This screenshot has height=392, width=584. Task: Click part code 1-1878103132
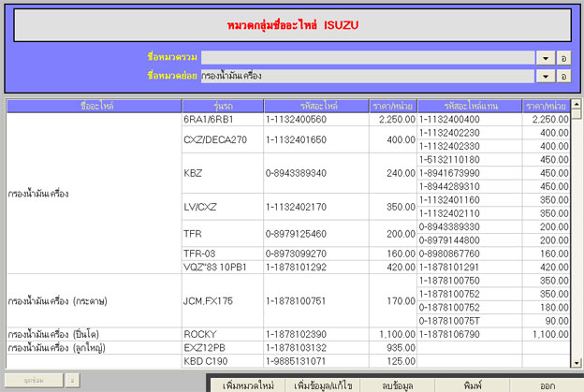316,347
